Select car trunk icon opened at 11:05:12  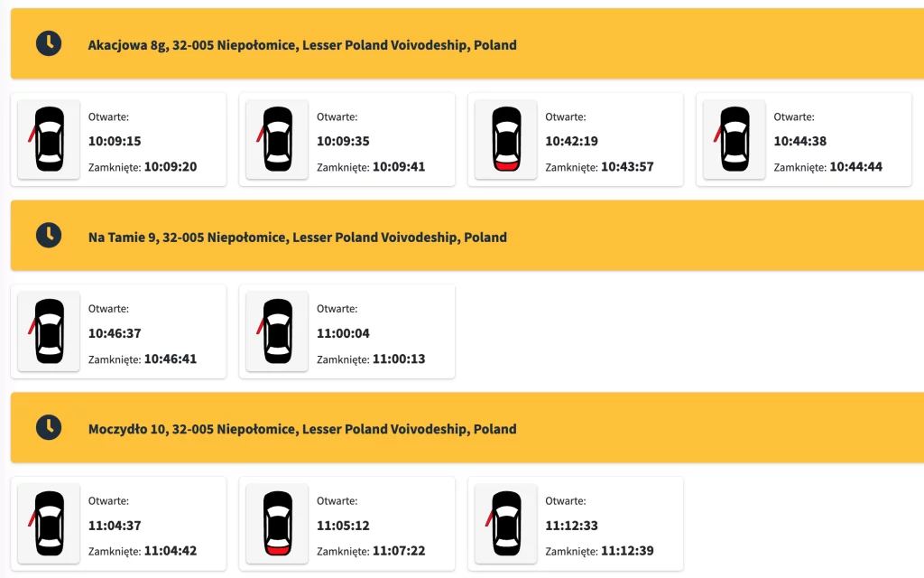pyautogui.click(x=277, y=524)
